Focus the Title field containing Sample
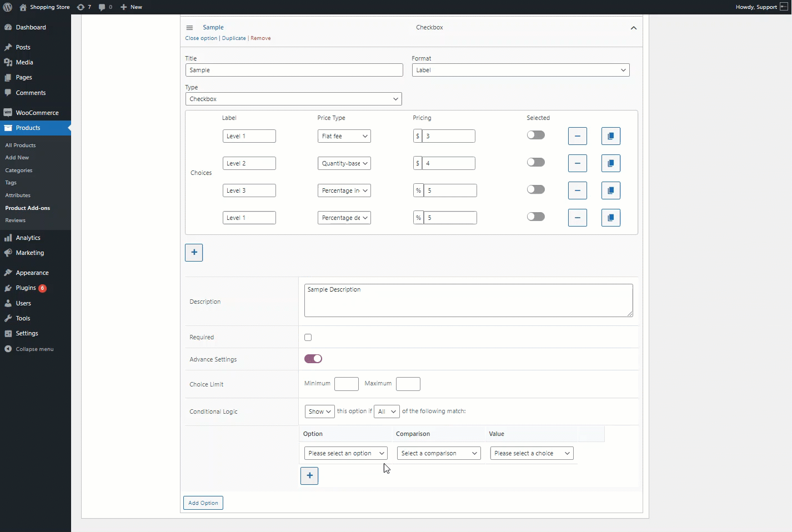The width and height of the screenshot is (792, 532). point(294,70)
